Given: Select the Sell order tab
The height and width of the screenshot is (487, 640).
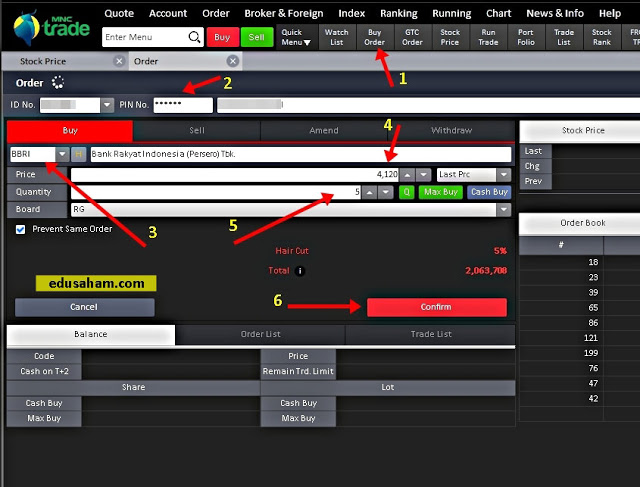Looking at the screenshot, I should pyautogui.click(x=197, y=131).
